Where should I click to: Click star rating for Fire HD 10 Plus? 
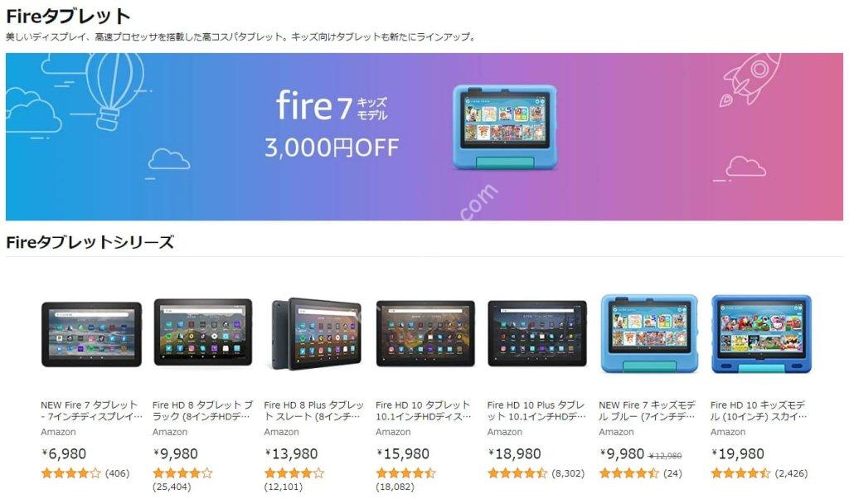517,473
